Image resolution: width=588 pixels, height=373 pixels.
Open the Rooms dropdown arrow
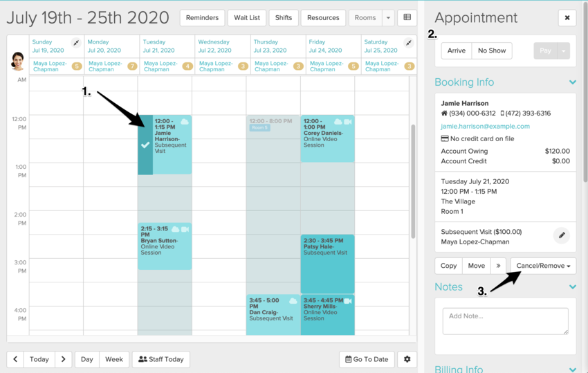click(x=388, y=17)
